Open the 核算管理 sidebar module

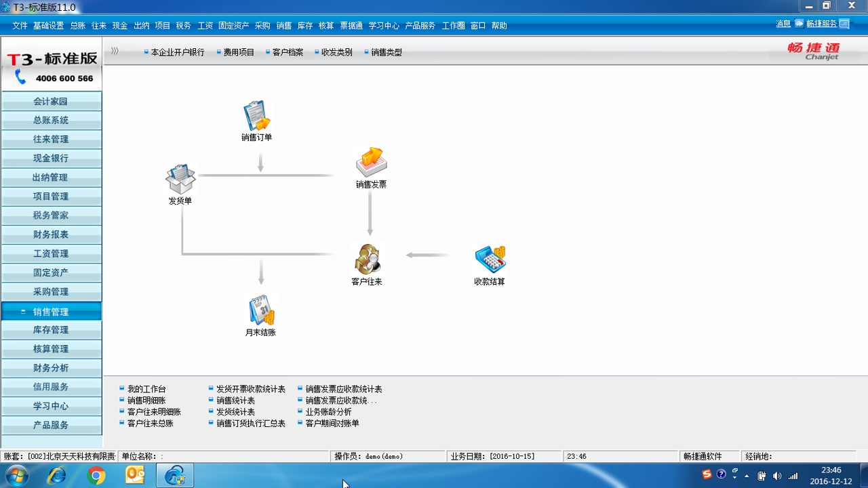(x=52, y=348)
